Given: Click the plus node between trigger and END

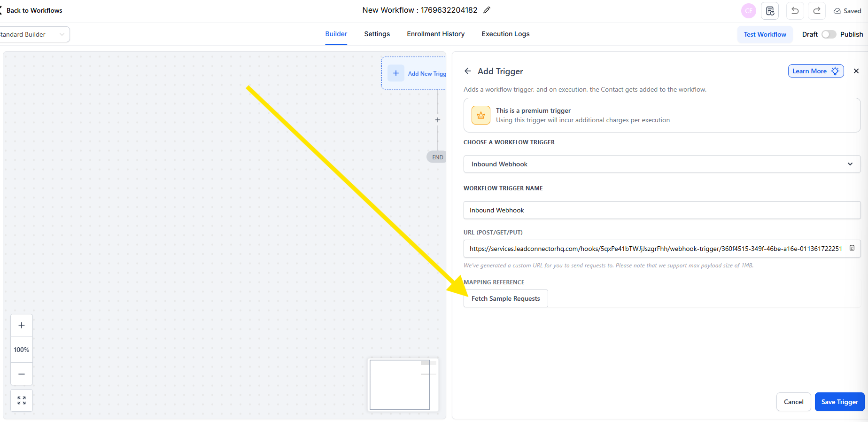Looking at the screenshot, I should click(x=438, y=120).
